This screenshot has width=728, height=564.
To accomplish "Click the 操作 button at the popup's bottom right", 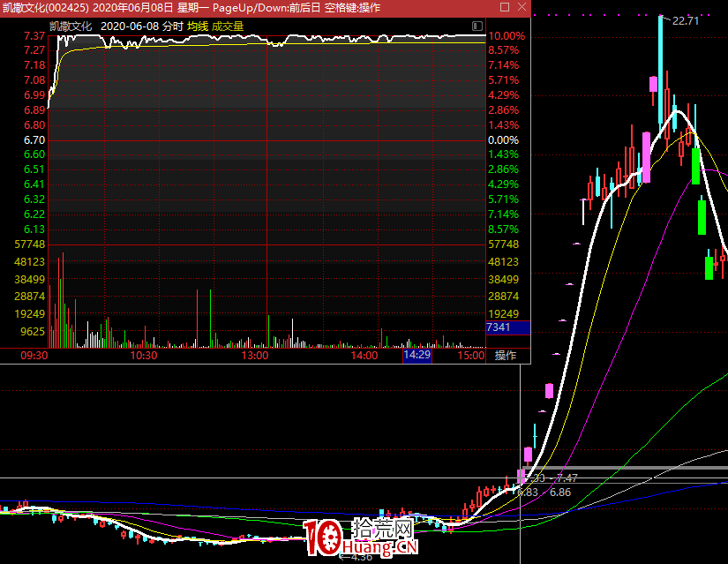I will click(506, 356).
